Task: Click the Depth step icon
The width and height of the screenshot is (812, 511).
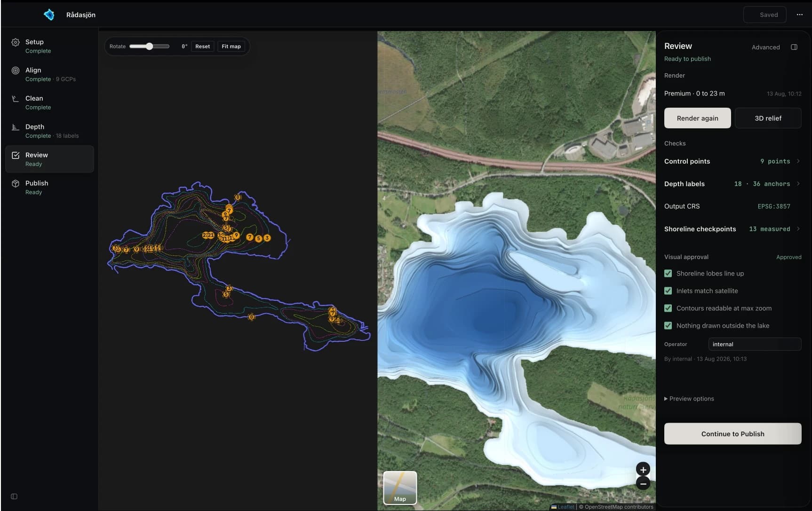Action: pyautogui.click(x=16, y=127)
